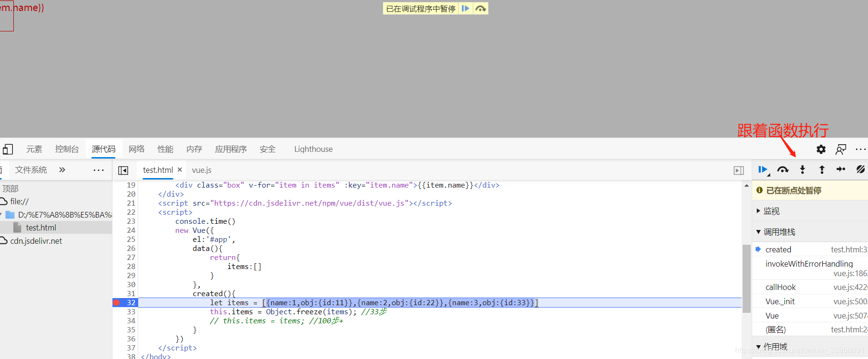Switch to vue.js editor tab

click(x=202, y=170)
